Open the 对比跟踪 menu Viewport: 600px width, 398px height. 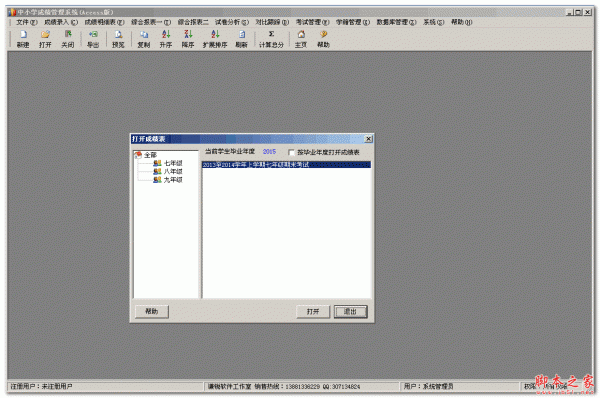click(x=272, y=22)
